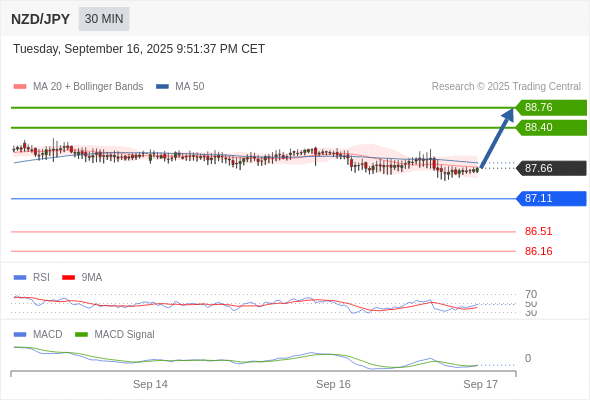Click the 87.66 current price tag
This screenshot has height=400, width=590.
point(551,168)
